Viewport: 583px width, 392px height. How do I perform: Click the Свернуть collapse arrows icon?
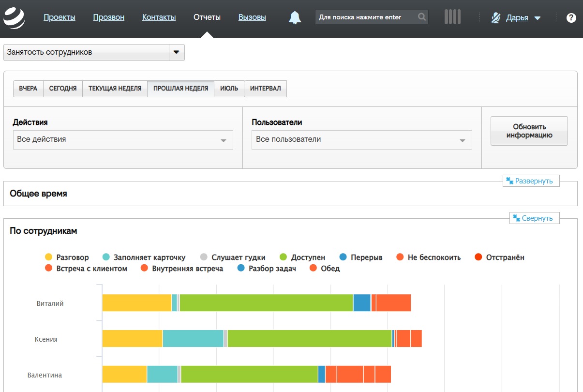(516, 218)
